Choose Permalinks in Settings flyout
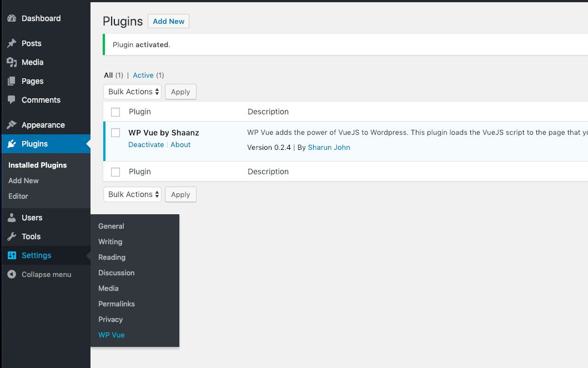The width and height of the screenshot is (588, 368). (117, 304)
